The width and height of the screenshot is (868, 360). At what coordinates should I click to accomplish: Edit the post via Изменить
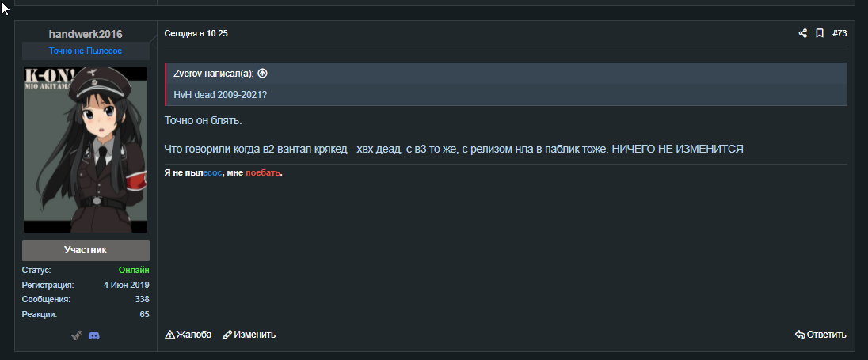(x=249, y=335)
